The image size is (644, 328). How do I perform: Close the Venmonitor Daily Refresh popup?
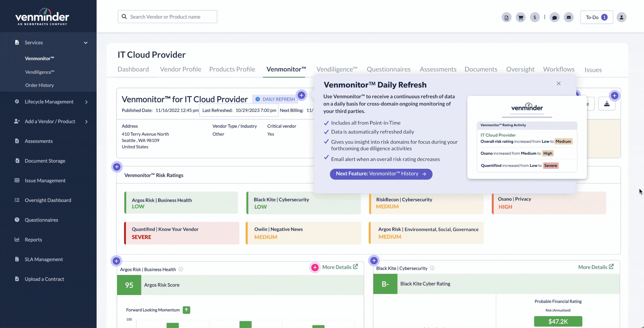(x=558, y=84)
